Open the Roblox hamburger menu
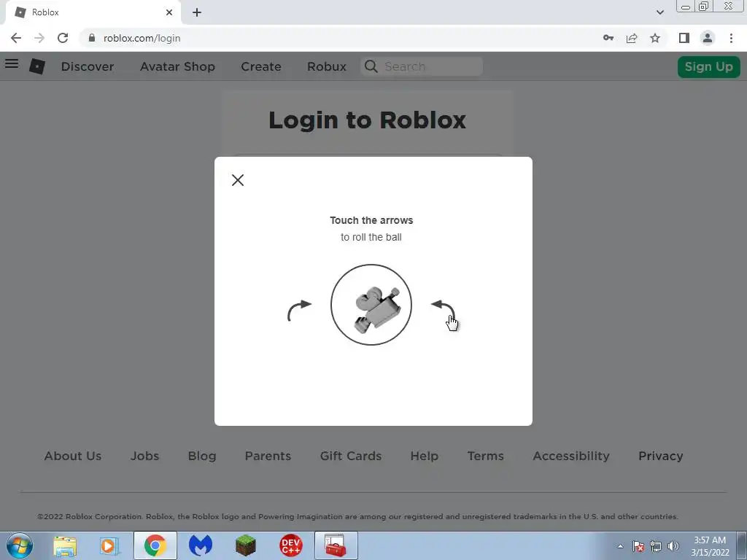The width and height of the screenshot is (747, 560). coord(12,63)
